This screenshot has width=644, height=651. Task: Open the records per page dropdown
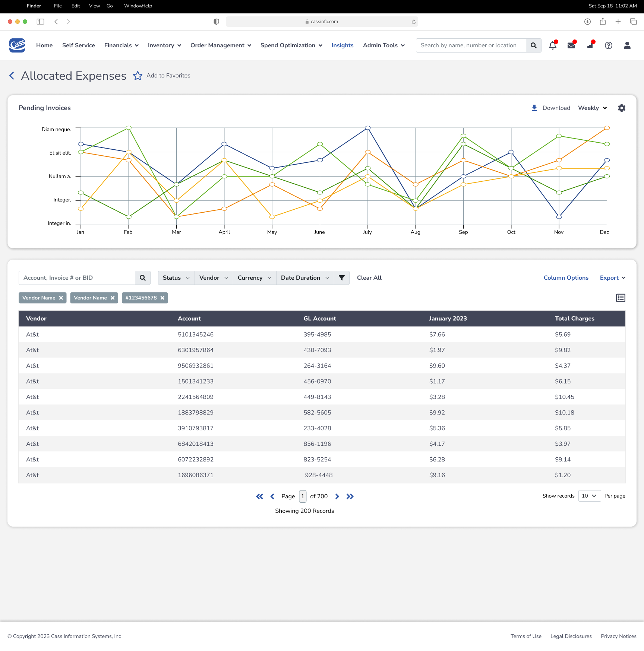click(589, 496)
